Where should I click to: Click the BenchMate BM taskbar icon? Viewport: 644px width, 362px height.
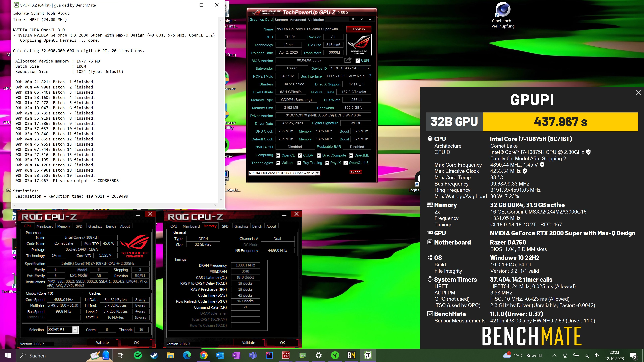352,355
